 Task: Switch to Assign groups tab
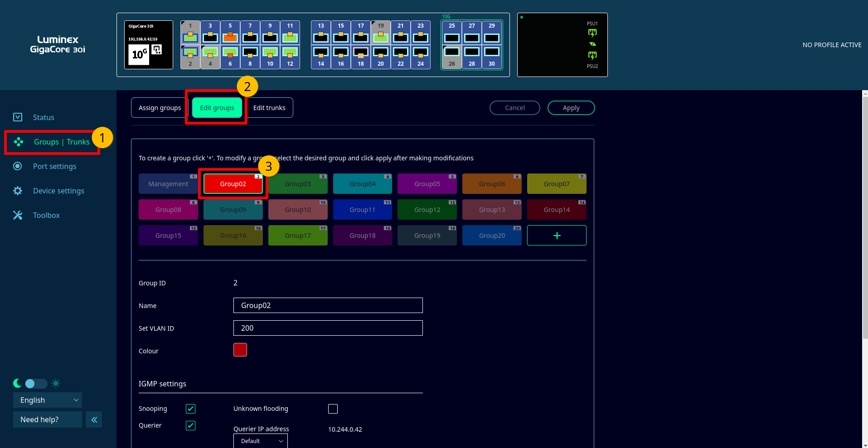coord(160,108)
